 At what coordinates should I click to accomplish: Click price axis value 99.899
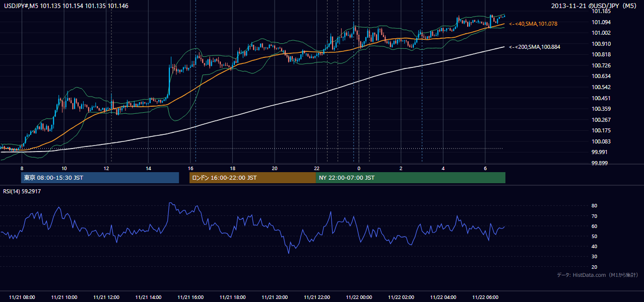click(x=600, y=163)
